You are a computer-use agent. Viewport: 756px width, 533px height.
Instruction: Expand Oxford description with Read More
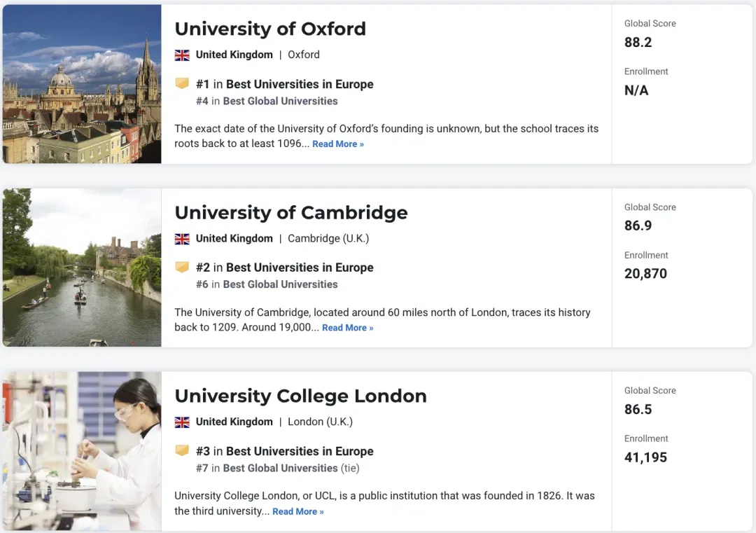(338, 144)
